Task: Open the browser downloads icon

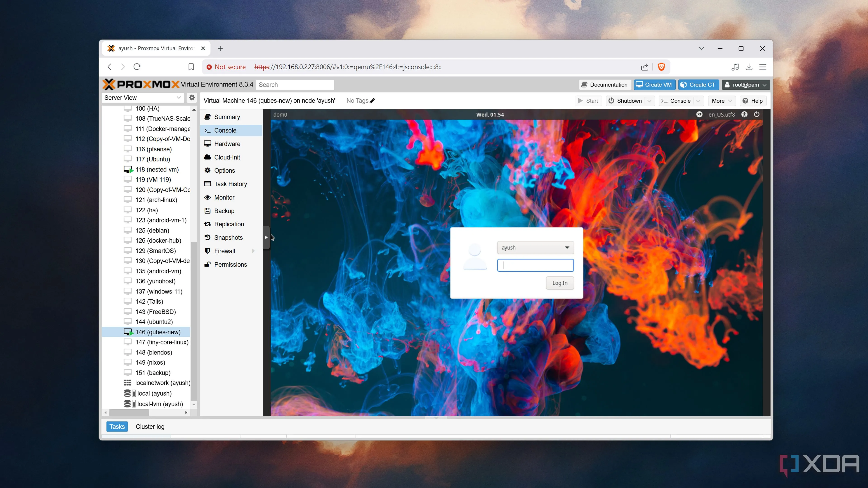Action: 749,67
